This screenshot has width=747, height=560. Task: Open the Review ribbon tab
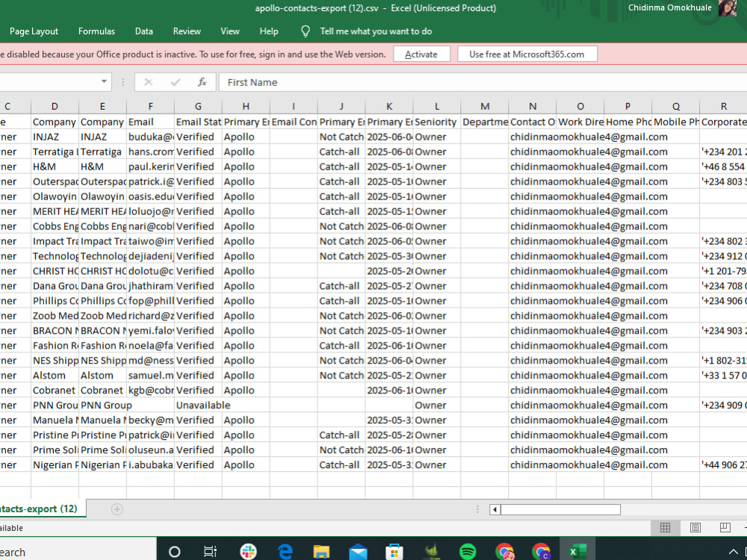187,31
